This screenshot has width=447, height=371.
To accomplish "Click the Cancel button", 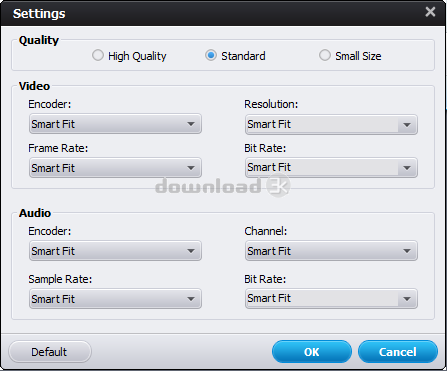I will [x=398, y=352].
